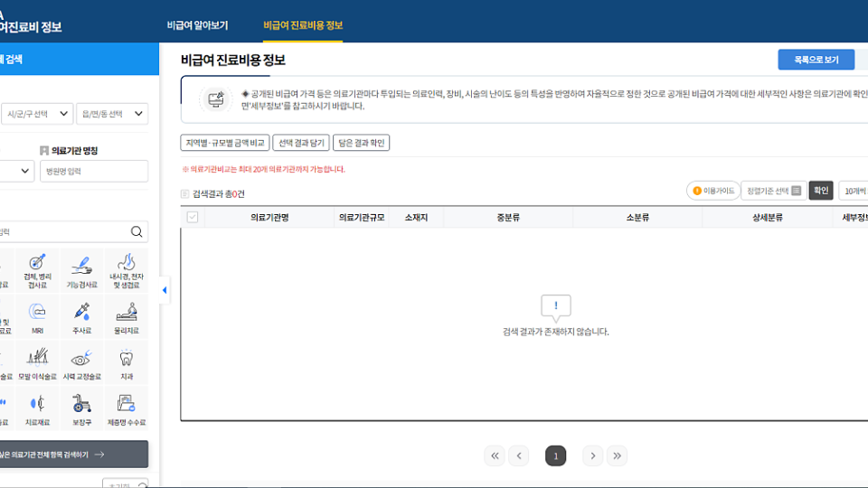The image size is (868, 488).
Task: Go to the first results page
Action: pos(495,455)
